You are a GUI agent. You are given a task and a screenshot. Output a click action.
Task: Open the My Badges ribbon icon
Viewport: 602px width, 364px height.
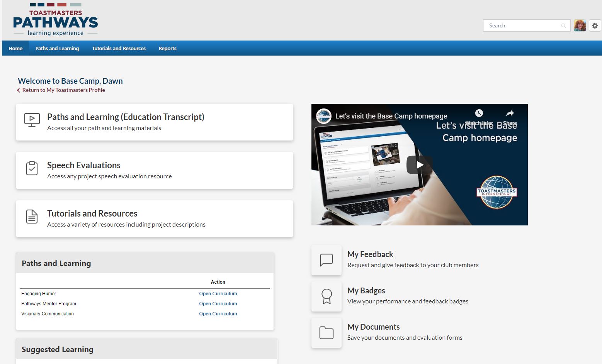[327, 296]
